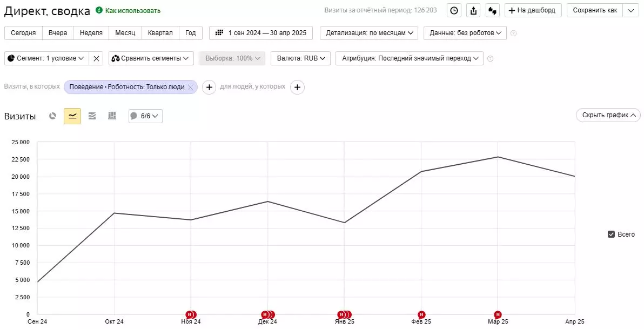Click the export/share report icon

[x=473, y=10]
